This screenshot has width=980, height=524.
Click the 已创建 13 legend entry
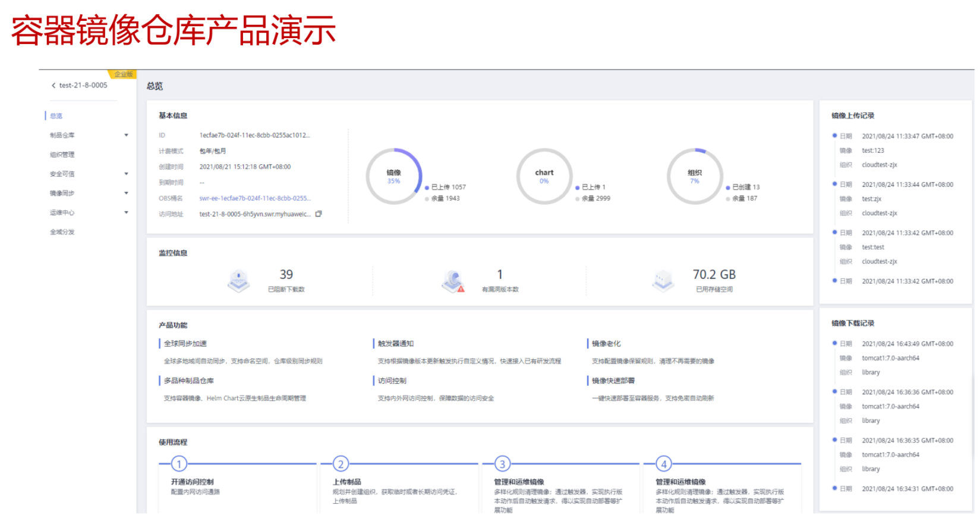click(743, 187)
